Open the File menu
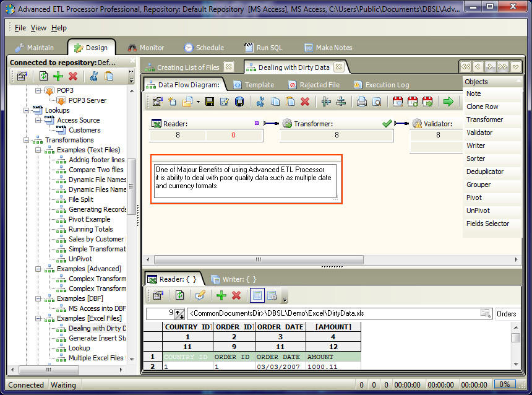532x395 pixels. click(20, 28)
